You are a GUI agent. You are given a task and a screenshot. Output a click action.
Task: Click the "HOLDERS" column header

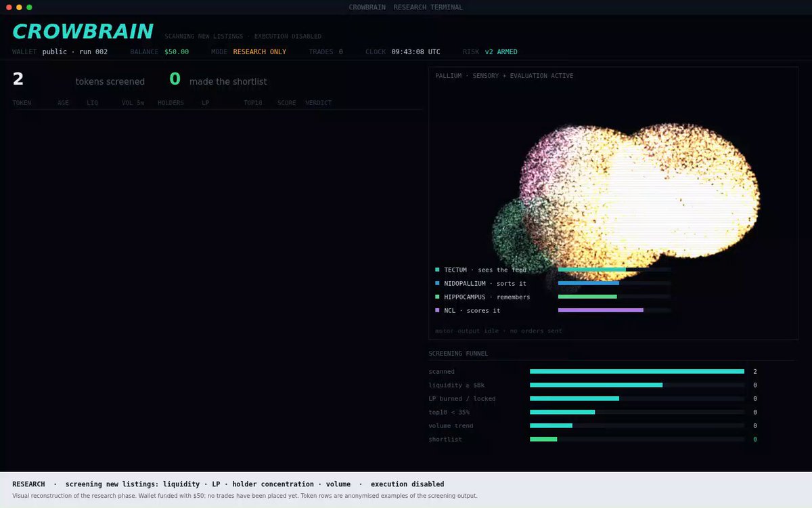click(171, 103)
